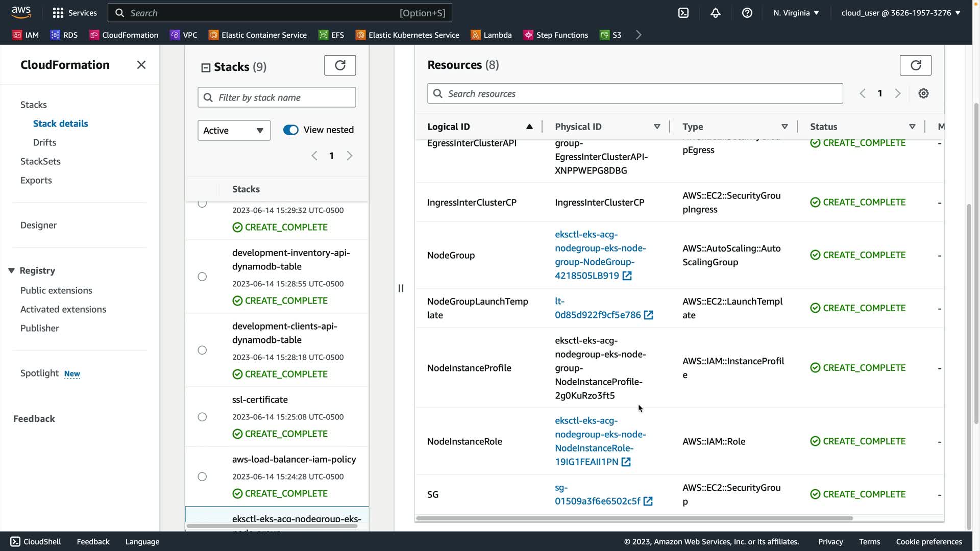This screenshot has width=980, height=551.
Task: Click the Search resources field
Action: tap(635, 93)
